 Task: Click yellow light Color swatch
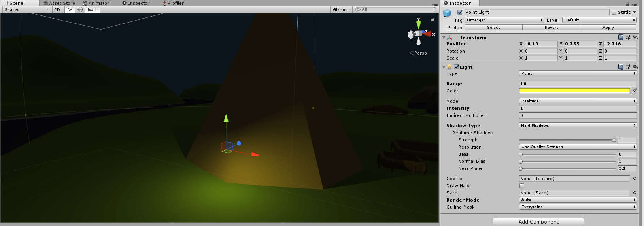[x=574, y=91]
